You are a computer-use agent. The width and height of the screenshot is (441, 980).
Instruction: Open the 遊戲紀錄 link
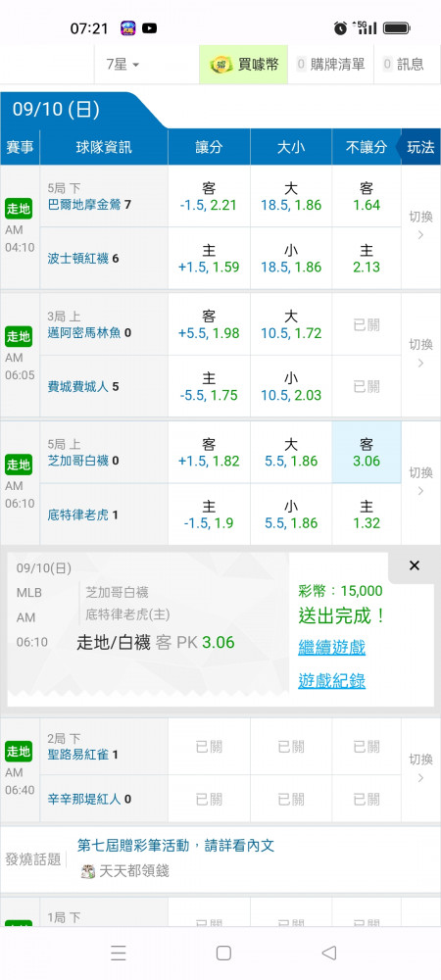point(331,681)
